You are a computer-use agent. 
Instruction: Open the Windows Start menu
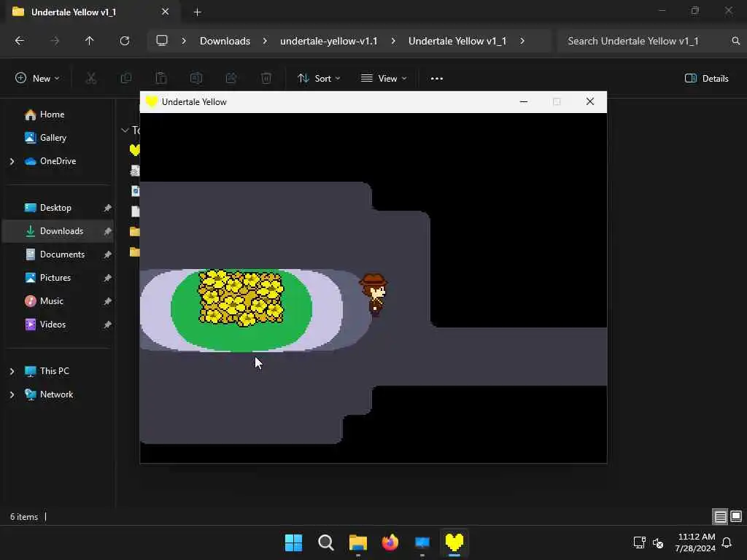coord(293,542)
